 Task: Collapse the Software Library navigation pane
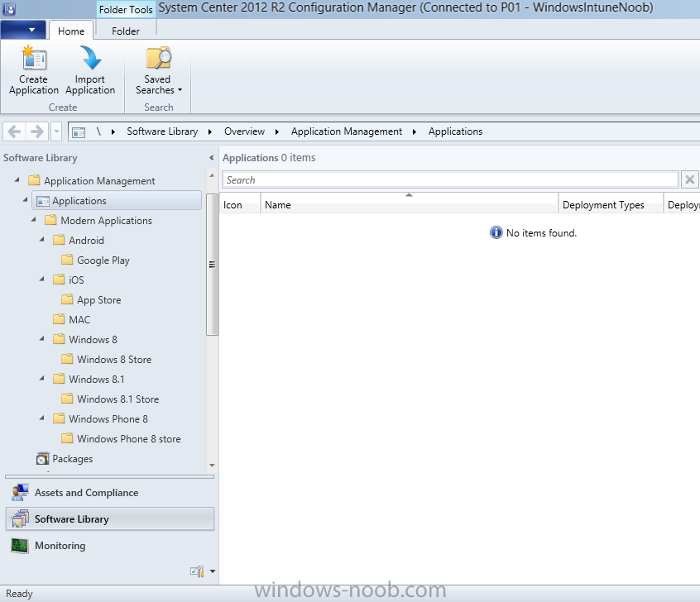point(211,157)
